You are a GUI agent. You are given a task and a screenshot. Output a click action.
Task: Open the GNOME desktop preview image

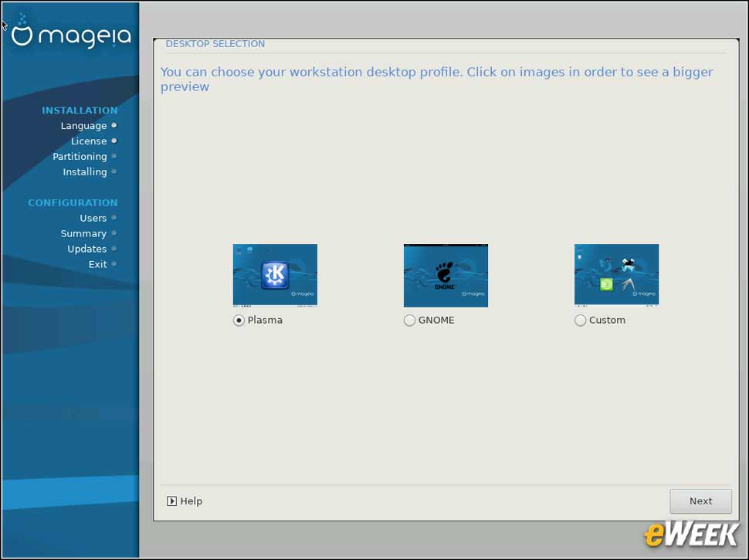click(446, 275)
